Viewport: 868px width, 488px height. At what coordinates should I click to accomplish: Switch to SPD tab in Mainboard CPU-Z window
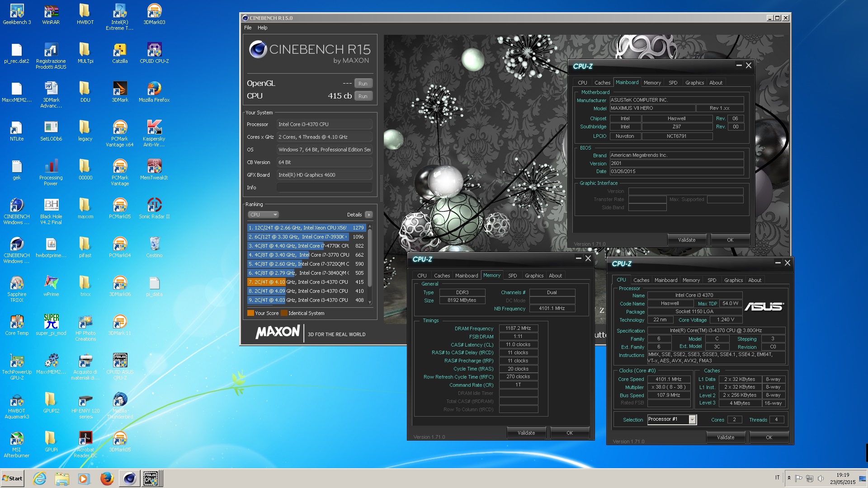pyautogui.click(x=673, y=83)
